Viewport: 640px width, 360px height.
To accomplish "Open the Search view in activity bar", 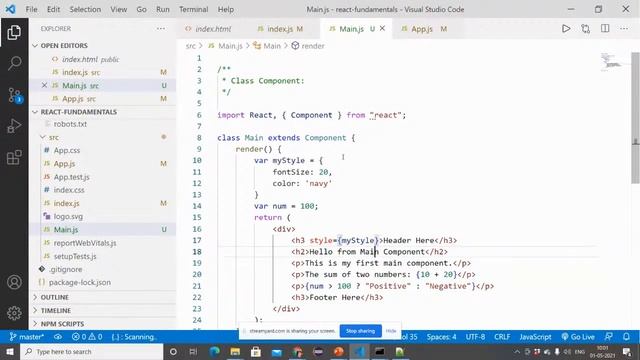I will click(14, 63).
